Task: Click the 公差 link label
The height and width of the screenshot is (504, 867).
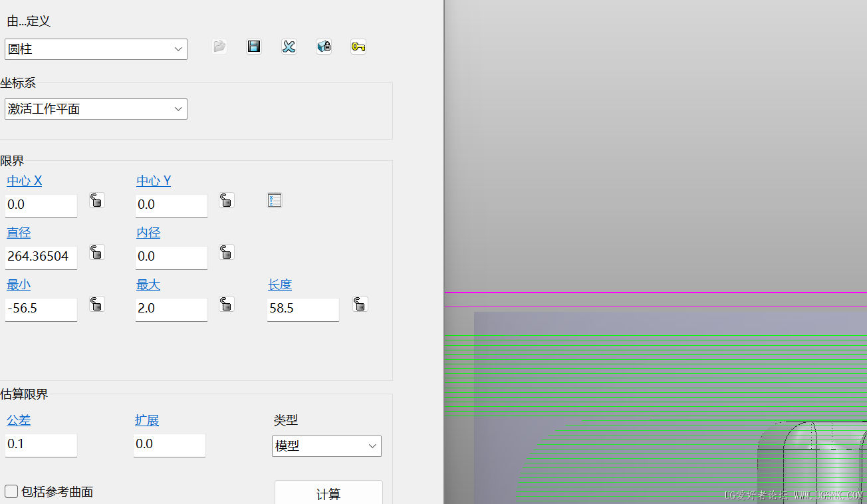Action: [x=19, y=420]
